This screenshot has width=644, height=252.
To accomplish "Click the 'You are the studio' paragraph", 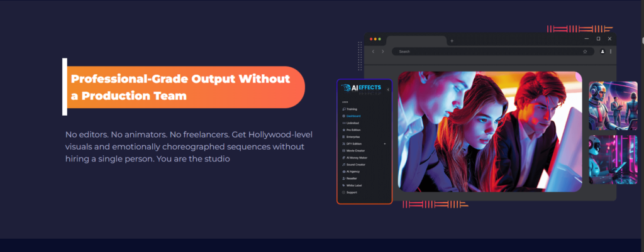I will 189,146.
